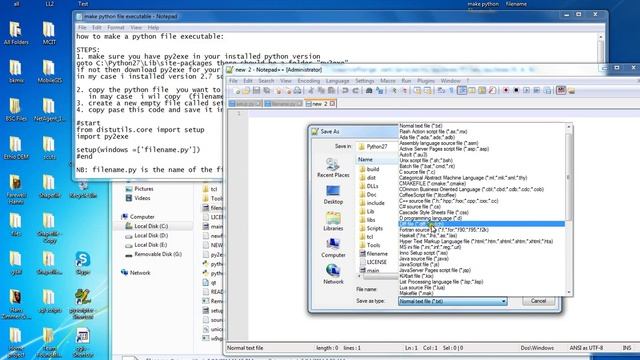
Task: Close the new 2 tab with its X
Action: point(333,104)
